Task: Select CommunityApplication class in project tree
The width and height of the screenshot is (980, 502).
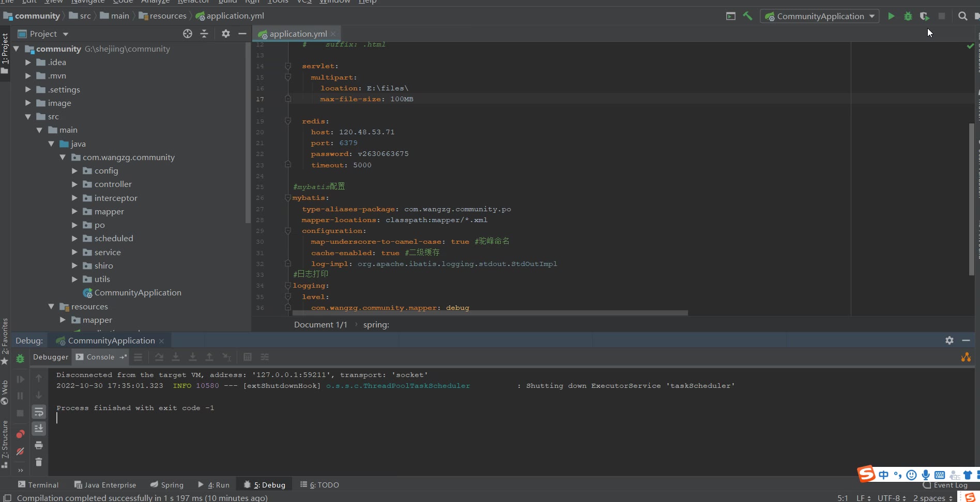Action: (132, 293)
